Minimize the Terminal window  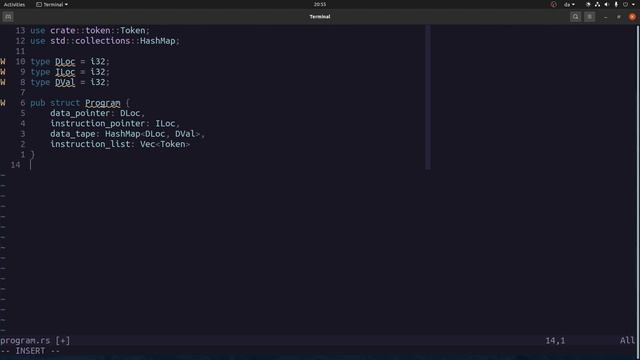(605, 17)
